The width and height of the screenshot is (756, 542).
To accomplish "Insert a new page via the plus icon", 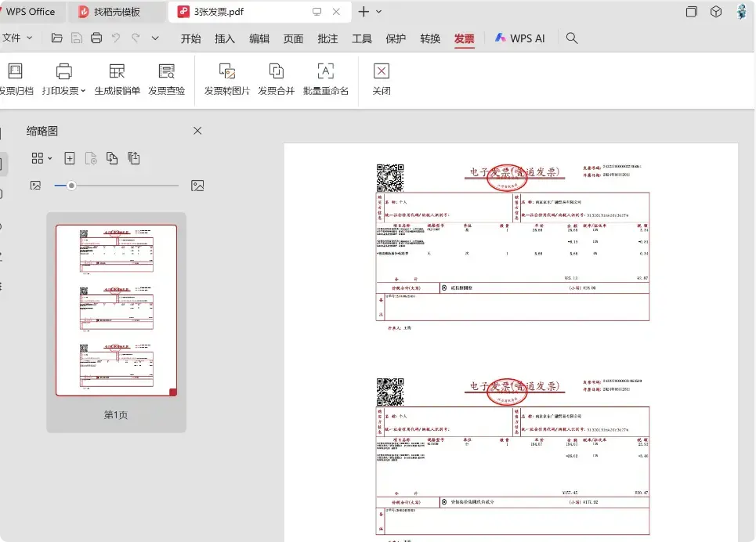I will (x=69, y=157).
